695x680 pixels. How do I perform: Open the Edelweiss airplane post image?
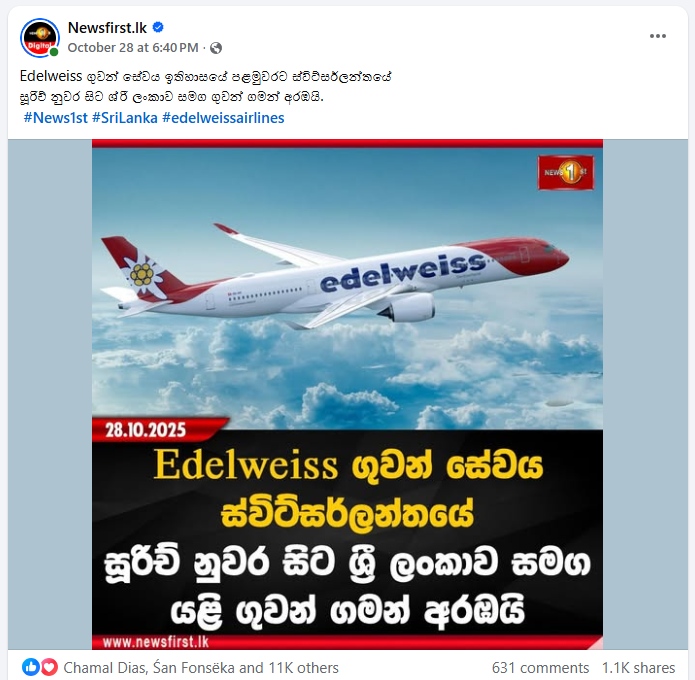[x=347, y=395]
